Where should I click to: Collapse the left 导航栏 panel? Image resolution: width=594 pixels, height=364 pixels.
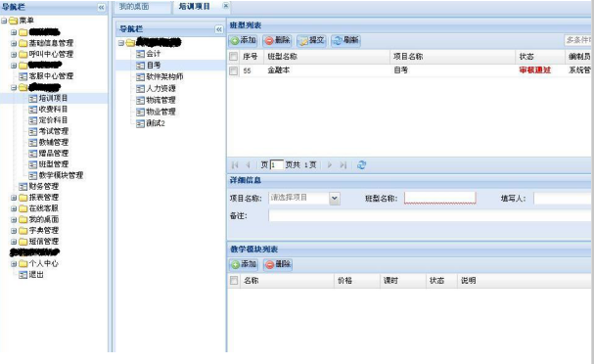(x=101, y=7)
